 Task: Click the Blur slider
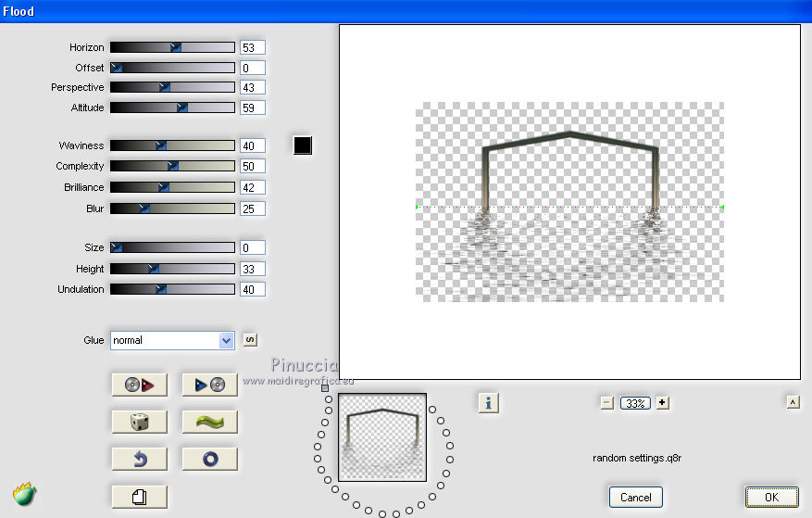(172, 208)
